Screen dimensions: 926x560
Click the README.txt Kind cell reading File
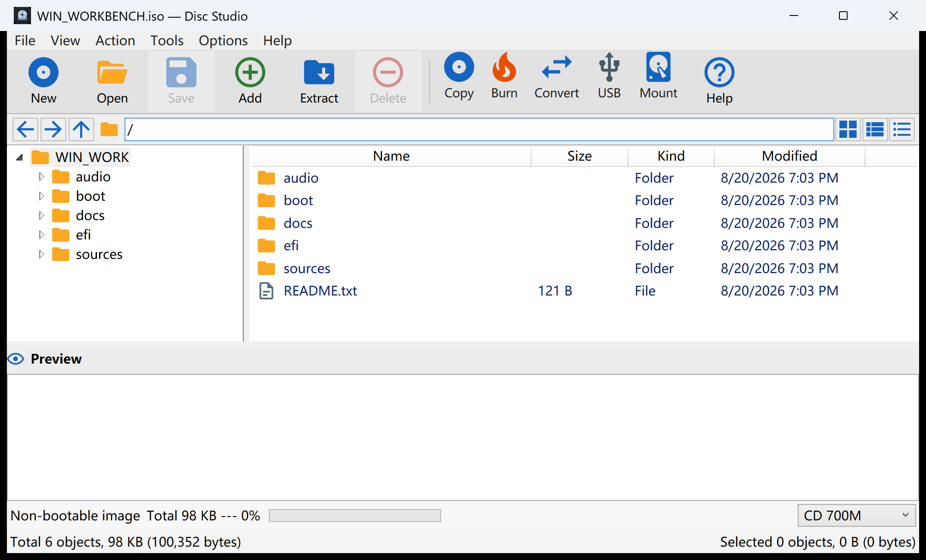[645, 291]
